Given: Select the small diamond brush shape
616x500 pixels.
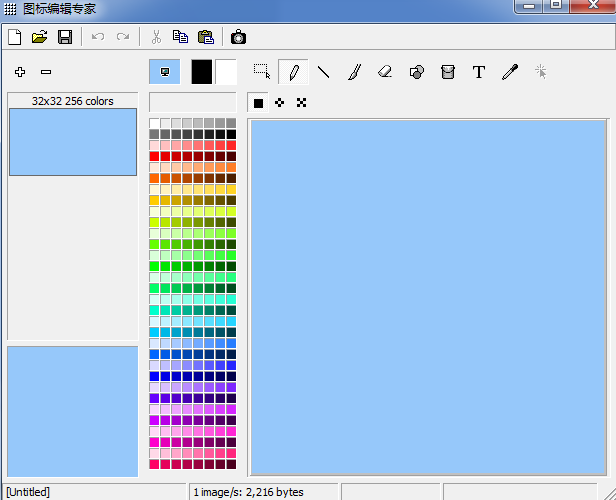Looking at the screenshot, I should pos(279,103).
